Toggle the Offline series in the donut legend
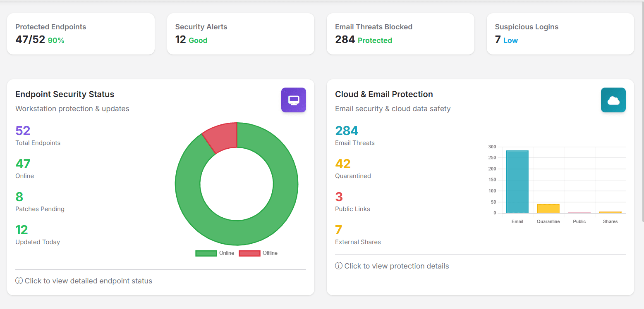This screenshot has width=644, height=309. (x=270, y=253)
